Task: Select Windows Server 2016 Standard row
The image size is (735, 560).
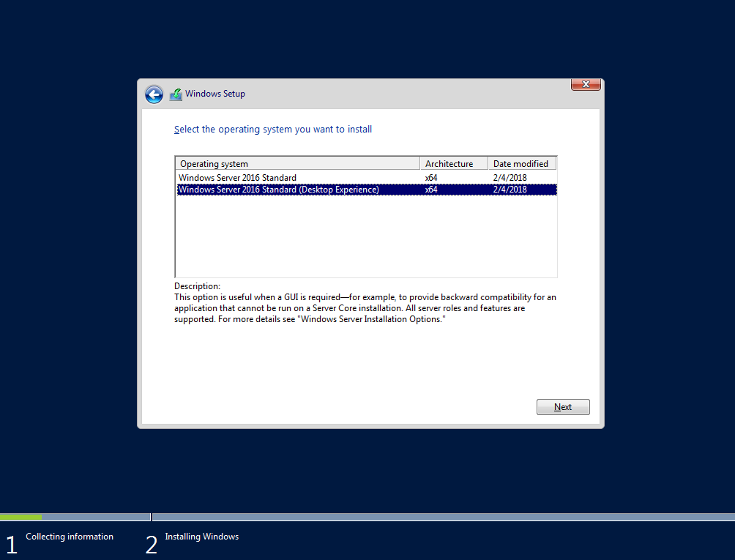Action: (x=367, y=178)
